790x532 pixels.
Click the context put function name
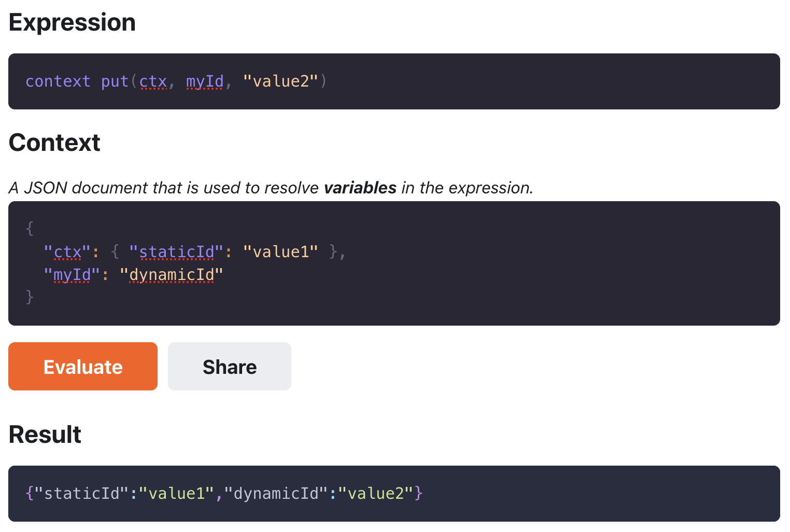click(x=77, y=81)
